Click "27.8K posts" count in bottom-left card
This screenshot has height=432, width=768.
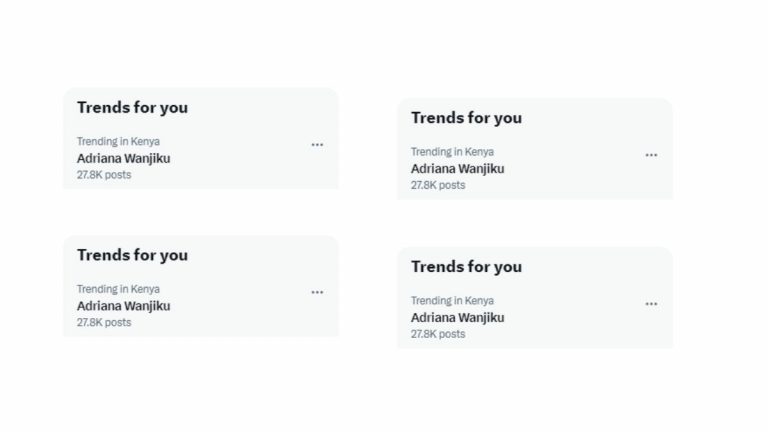point(104,323)
